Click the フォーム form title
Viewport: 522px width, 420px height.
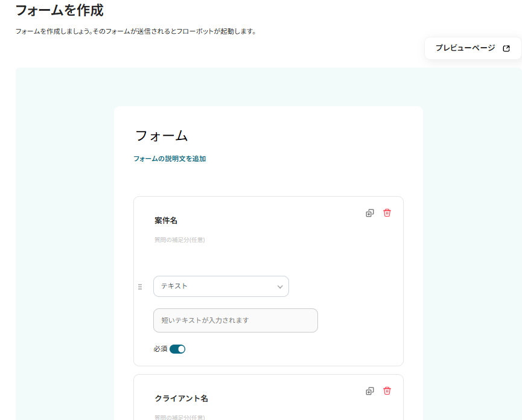click(162, 136)
